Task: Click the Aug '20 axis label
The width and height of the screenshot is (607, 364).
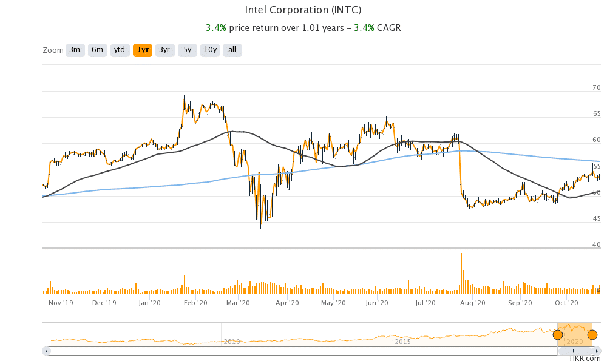Action: tap(473, 303)
